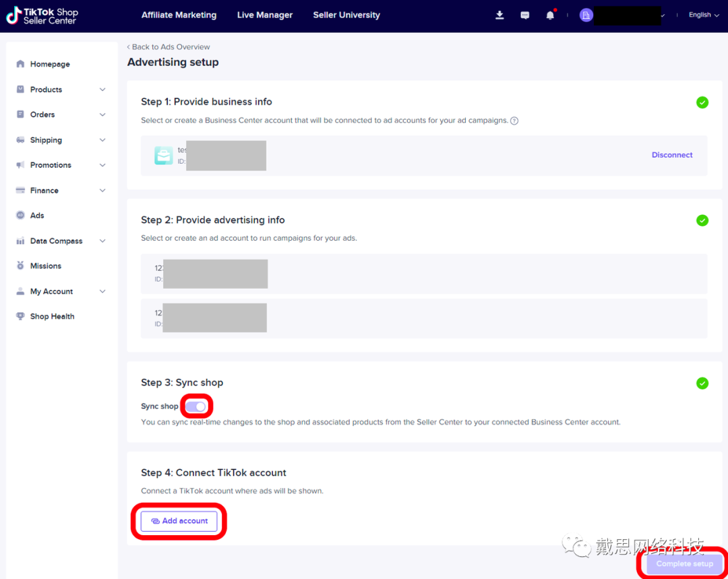Click the Homepage house icon

[20, 63]
